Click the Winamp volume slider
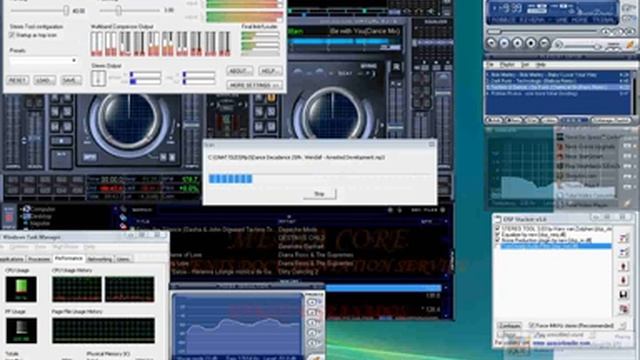 pyautogui.click(x=582, y=47)
